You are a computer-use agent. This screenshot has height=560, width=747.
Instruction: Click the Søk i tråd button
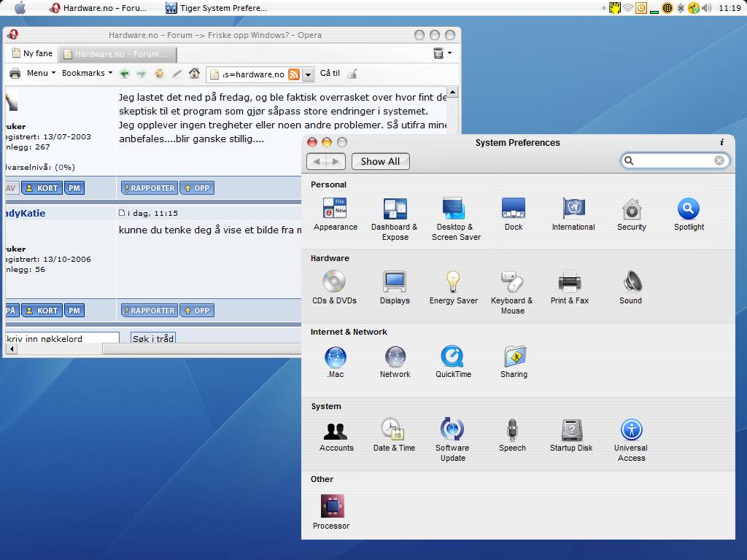(153, 339)
